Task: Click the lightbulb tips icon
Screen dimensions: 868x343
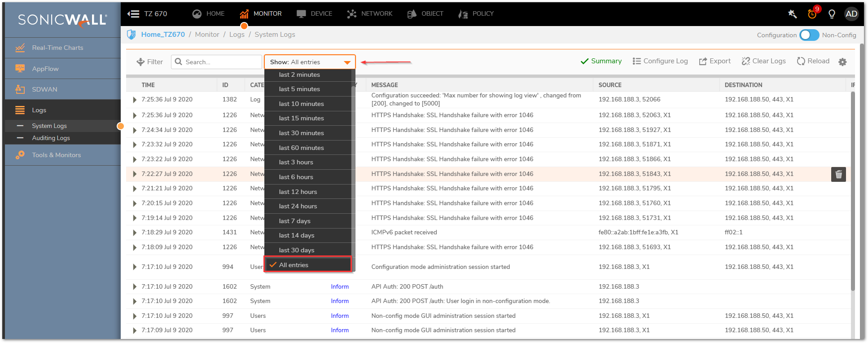Action: click(x=832, y=14)
